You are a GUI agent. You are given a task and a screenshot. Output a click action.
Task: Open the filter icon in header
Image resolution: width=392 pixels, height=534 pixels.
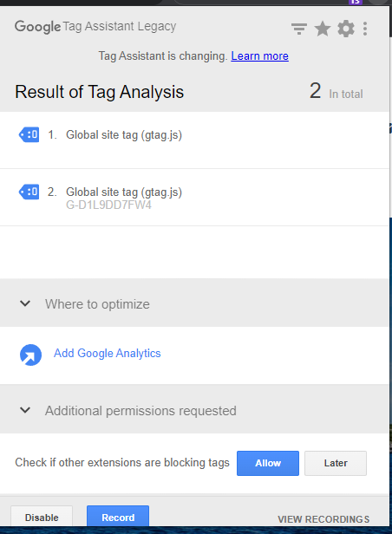click(x=299, y=29)
